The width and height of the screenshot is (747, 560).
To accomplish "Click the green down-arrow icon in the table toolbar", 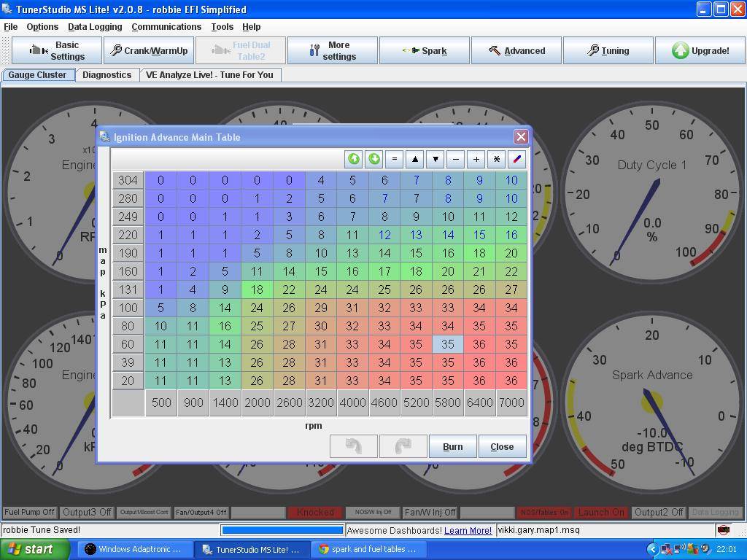I will pos(374,159).
